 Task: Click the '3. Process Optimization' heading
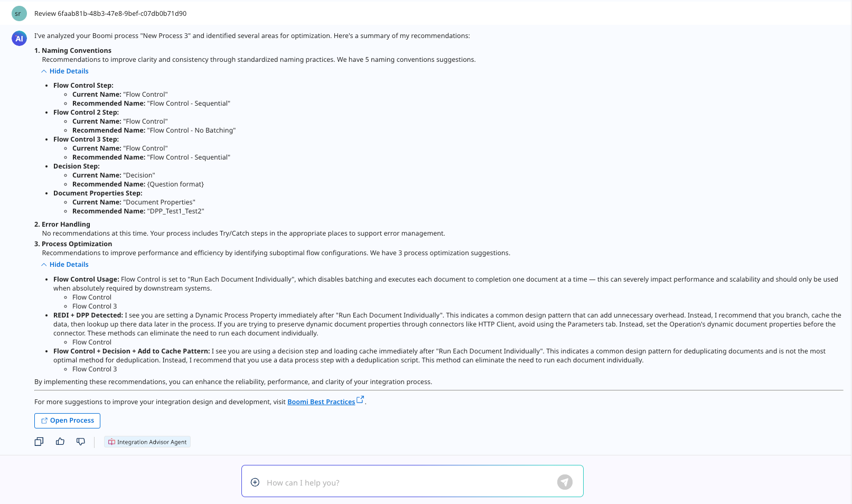[x=73, y=244]
